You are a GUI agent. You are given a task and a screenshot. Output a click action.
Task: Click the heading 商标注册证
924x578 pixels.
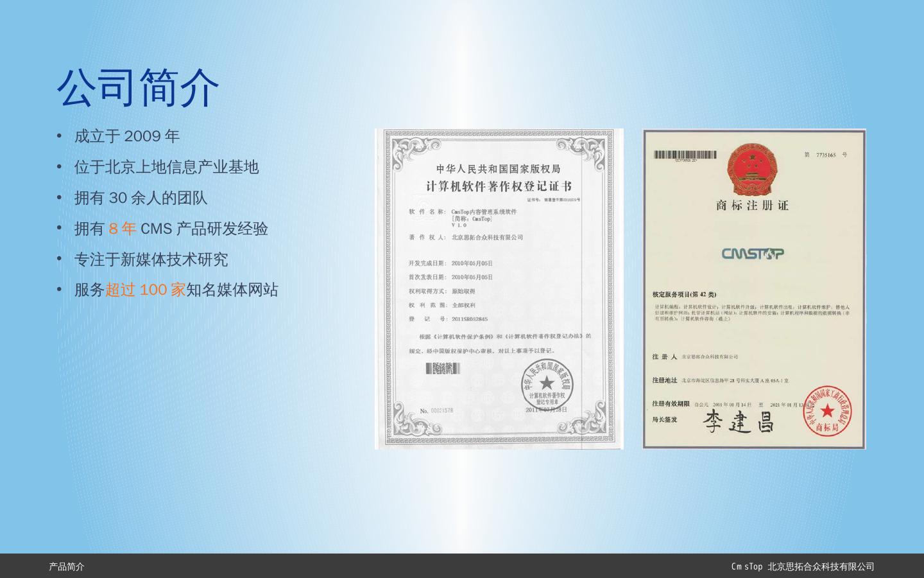pos(752,206)
